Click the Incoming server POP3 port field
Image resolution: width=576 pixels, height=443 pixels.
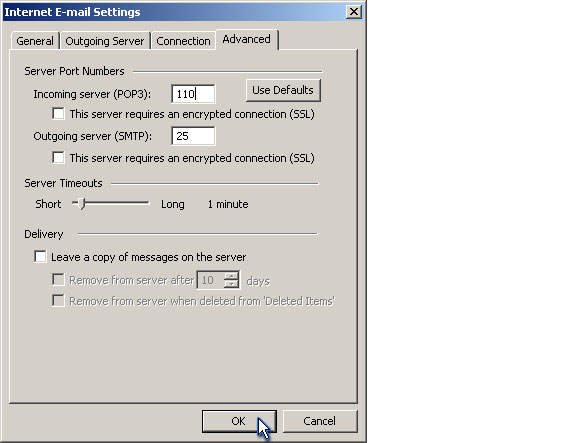click(x=193, y=94)
